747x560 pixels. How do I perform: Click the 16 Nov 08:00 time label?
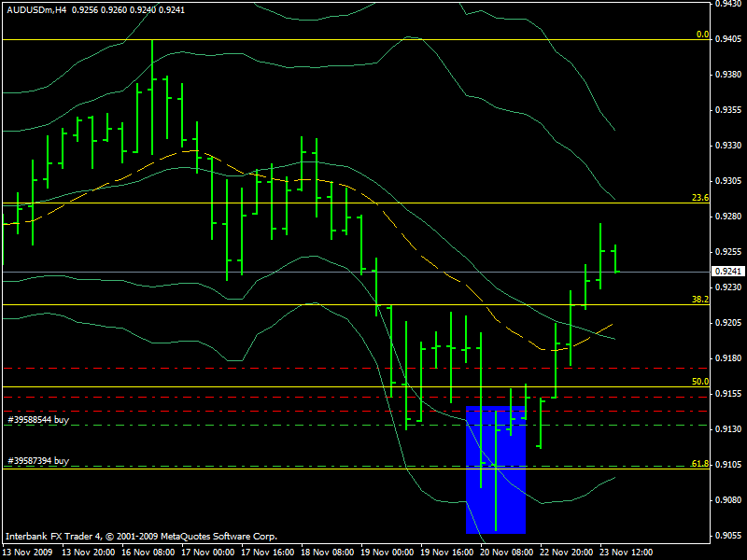[x=148, y=553]
